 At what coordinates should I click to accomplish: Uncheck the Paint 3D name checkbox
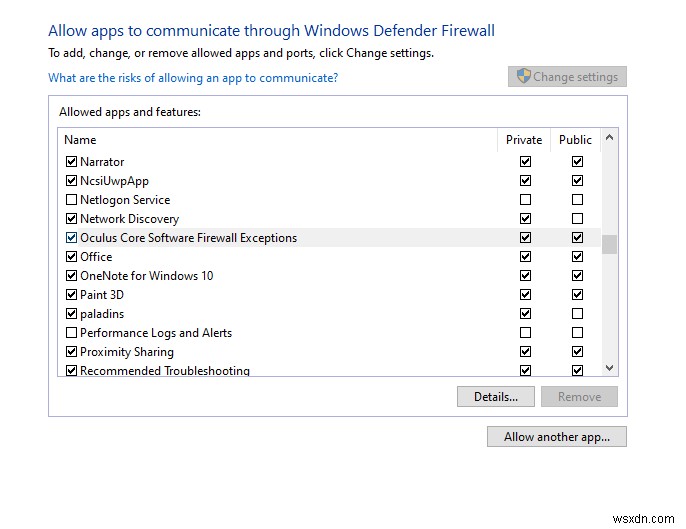pos(71,294)
